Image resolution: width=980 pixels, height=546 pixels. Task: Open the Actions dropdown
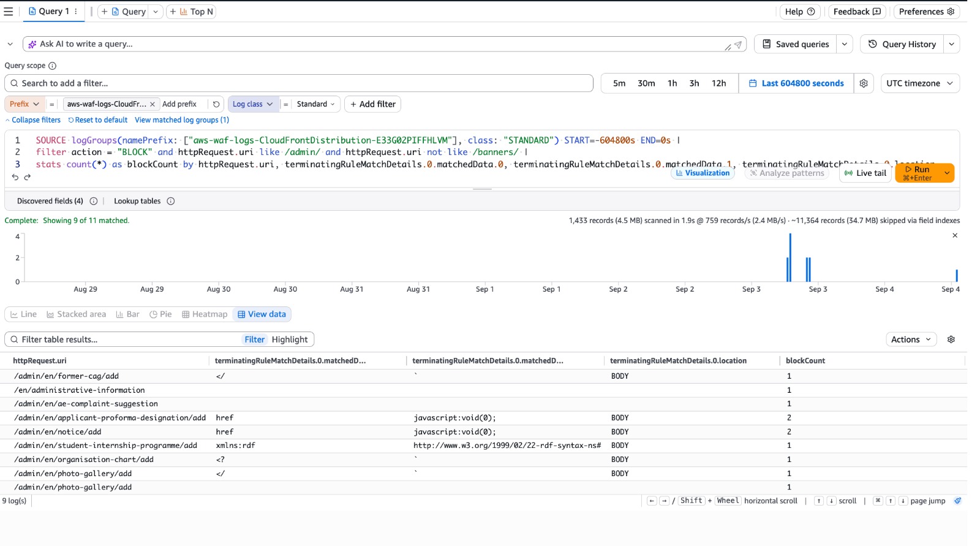(x=911, y=339)
